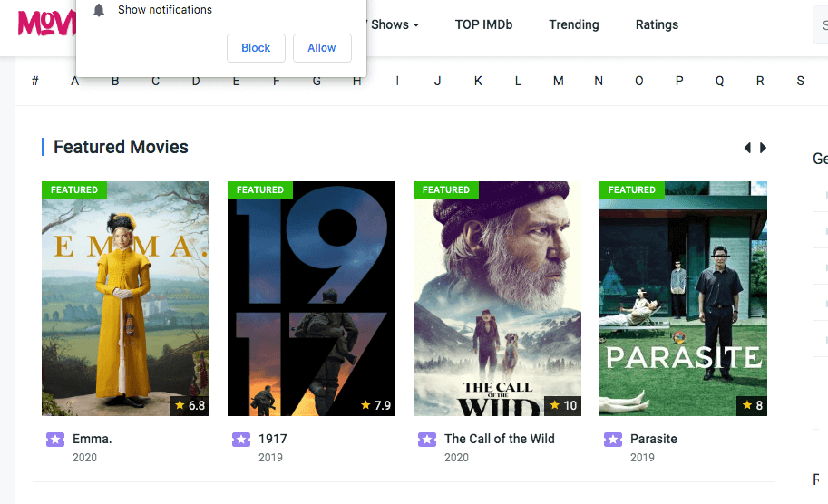Filter titles by letter J
Screen dimensions: 828x504
click(437, 81)
